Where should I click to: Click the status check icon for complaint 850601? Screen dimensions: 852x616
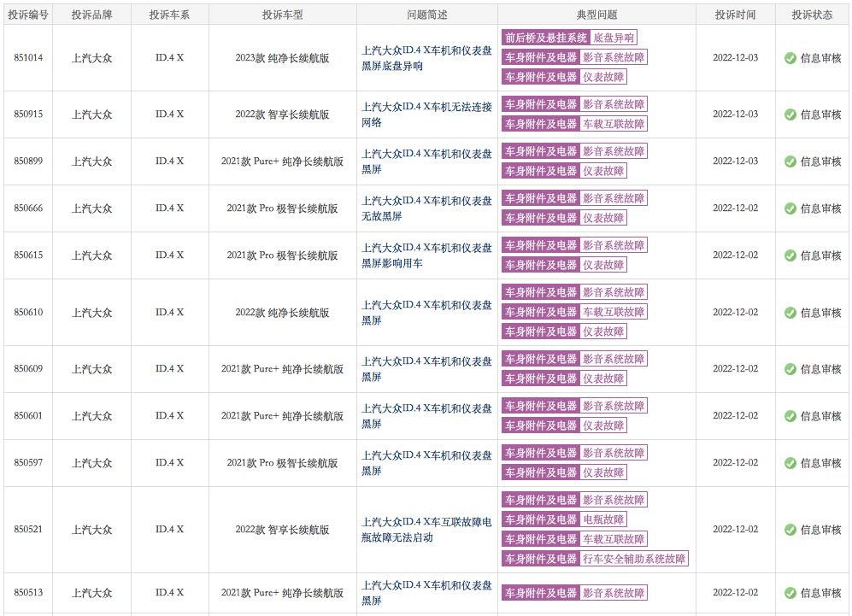790,416
